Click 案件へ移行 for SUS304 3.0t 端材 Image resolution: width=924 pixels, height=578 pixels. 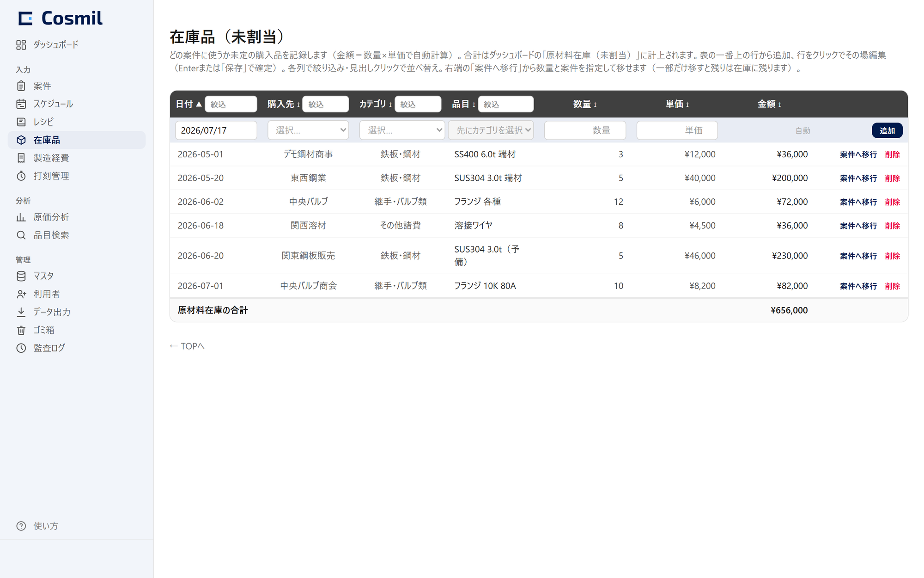click(x=858, y=178)
